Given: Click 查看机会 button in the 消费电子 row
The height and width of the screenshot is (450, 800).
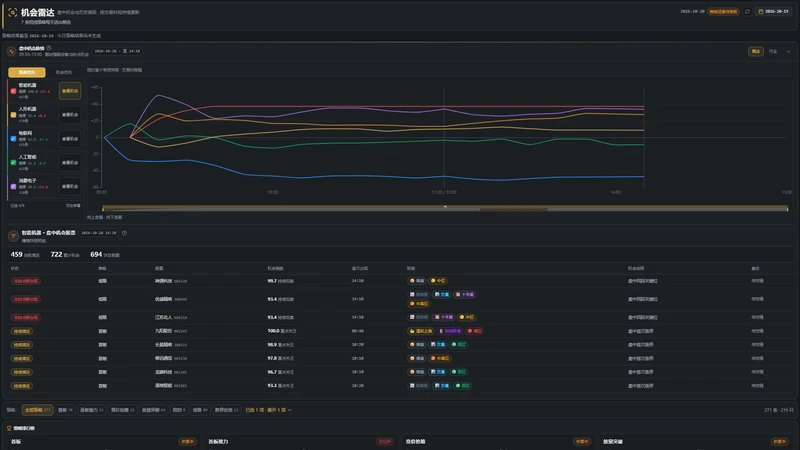Looking at the screenshot, I should pyautogui.click(x=70, y=186).
